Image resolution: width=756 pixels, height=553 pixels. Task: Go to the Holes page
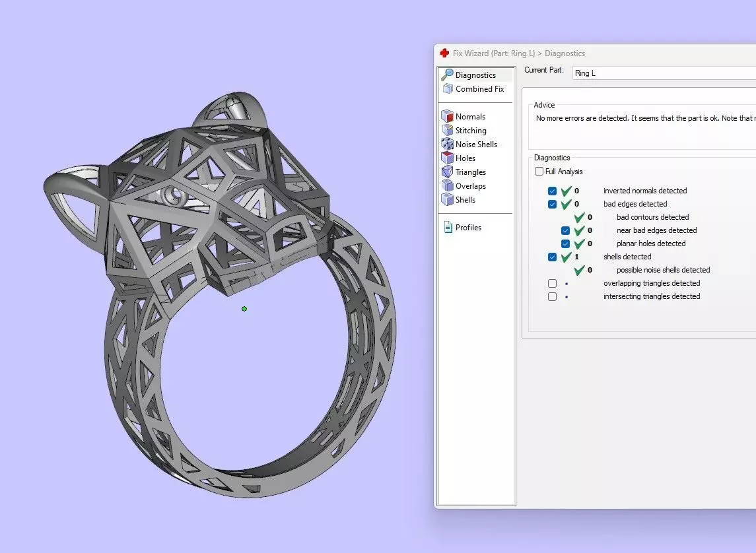[x=465, y=158]
